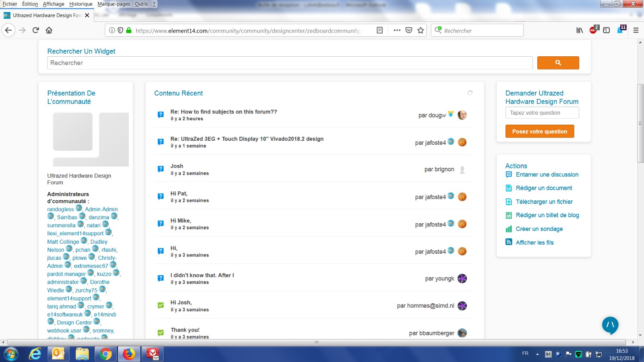Open the Historique menu
The image size is (644, 362).
click(x=81, y=4)
